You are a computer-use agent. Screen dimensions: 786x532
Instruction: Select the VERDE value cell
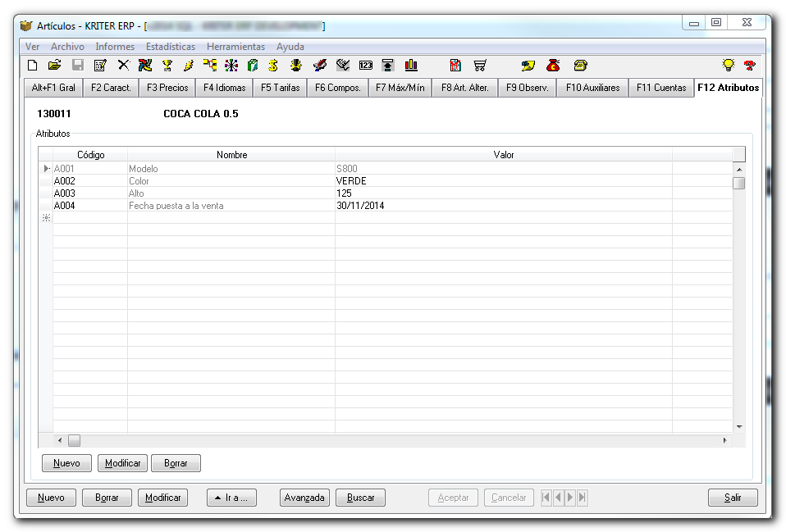pyautogui.click(x=504, y=181)
